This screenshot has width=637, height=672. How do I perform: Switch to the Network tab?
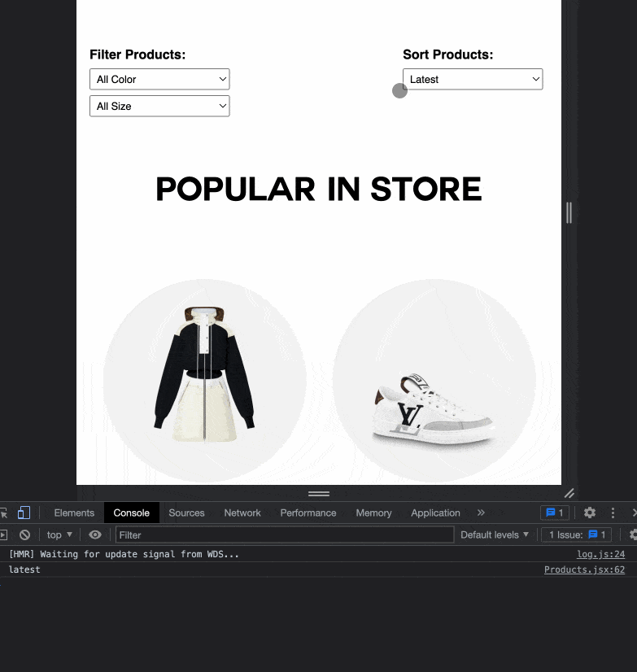pyautogui.click(x=242, y=513)
